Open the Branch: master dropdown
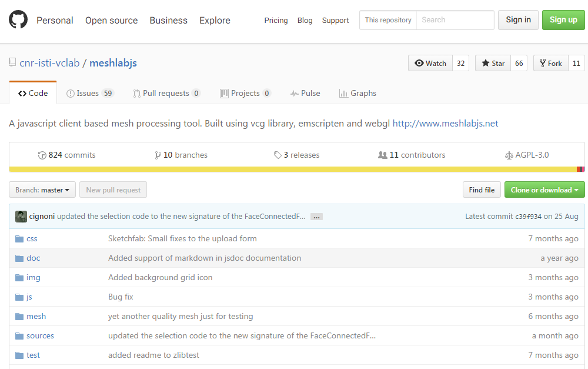588x369 pixels. pyautogui.click(x=42, y=190)
